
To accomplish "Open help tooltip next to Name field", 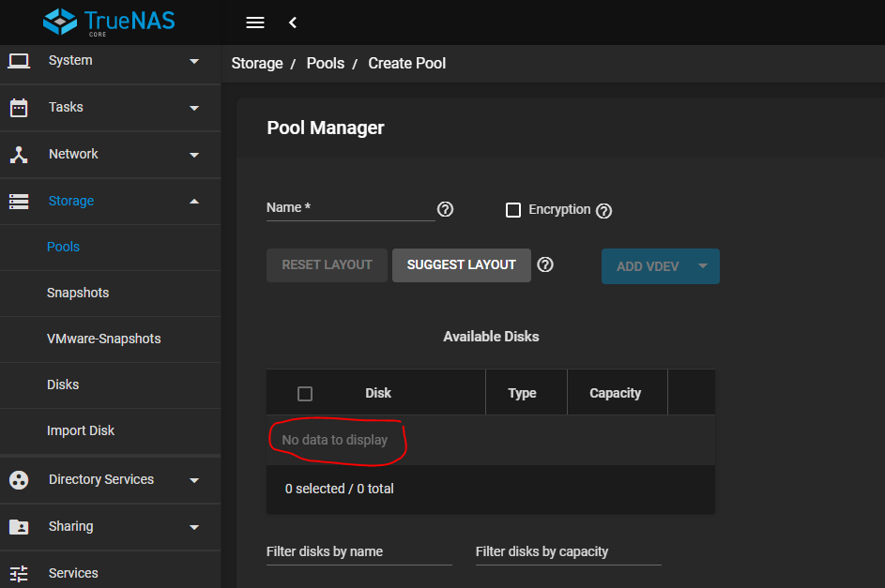I will coord(446,209).
